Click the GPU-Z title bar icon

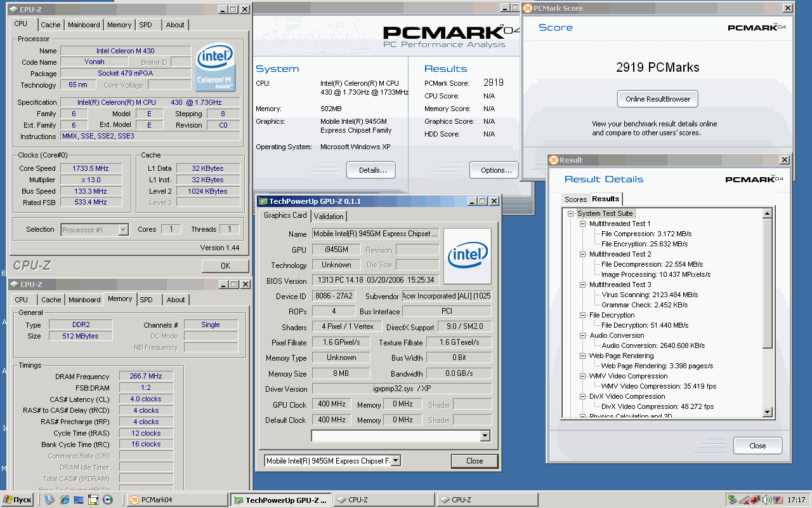pos(263,201)
